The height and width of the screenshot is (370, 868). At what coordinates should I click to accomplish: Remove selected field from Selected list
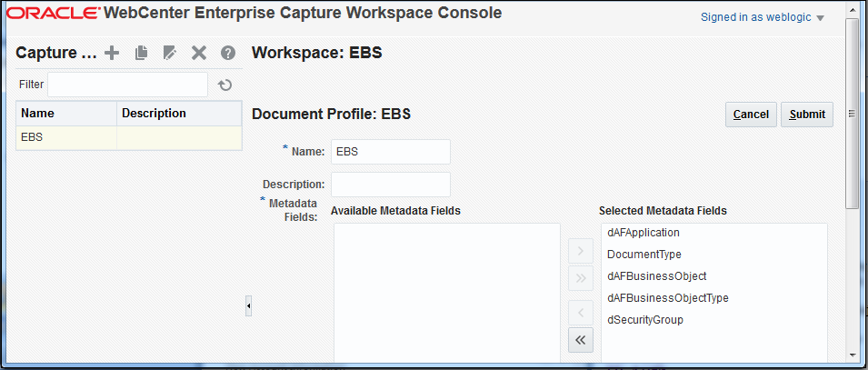coord(580,313)
